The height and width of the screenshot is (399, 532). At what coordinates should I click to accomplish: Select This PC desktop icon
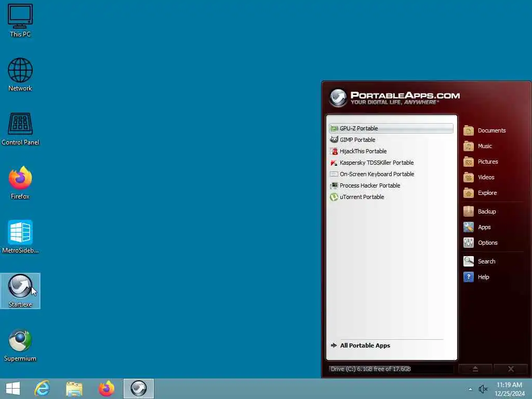coord(20,21)
